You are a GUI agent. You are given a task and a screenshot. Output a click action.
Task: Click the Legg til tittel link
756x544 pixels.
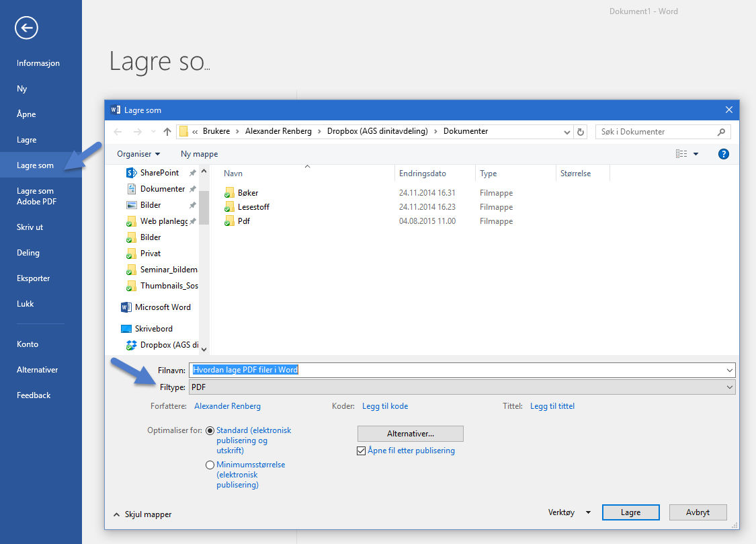click(552, 406)
